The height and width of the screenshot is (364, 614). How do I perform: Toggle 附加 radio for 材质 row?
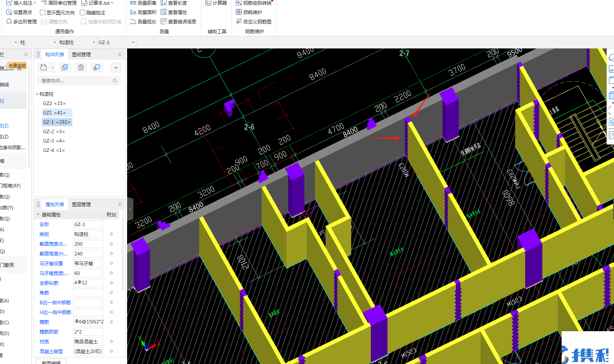(x=111, y=342)
